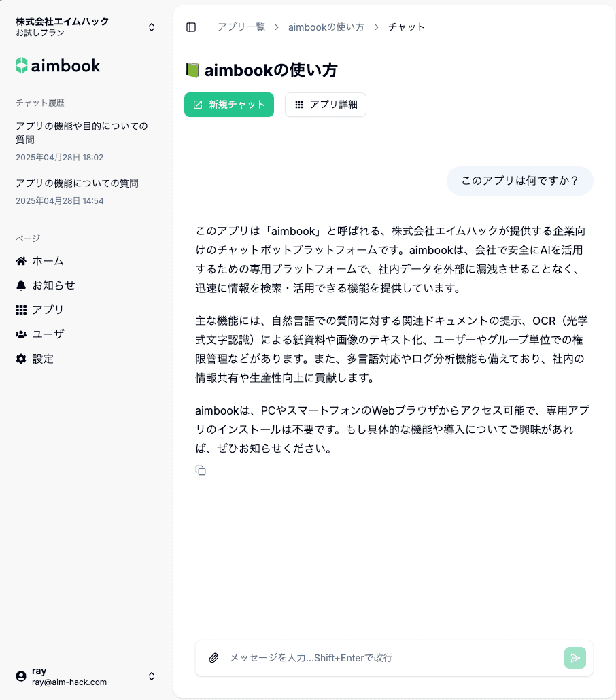Open お知らせ notifications page
Viewport: 616px width, 700px height.
pyautogui.click(x=53, y=285)
